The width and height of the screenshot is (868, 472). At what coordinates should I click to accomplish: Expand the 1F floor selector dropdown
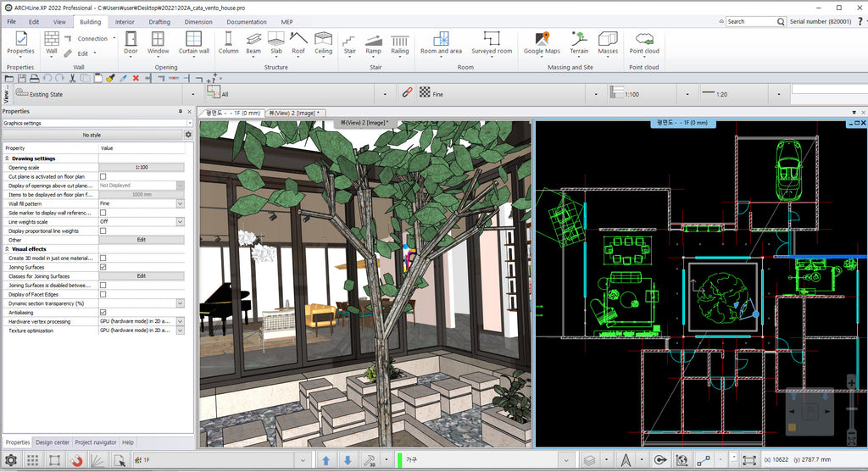pos(303,460)
